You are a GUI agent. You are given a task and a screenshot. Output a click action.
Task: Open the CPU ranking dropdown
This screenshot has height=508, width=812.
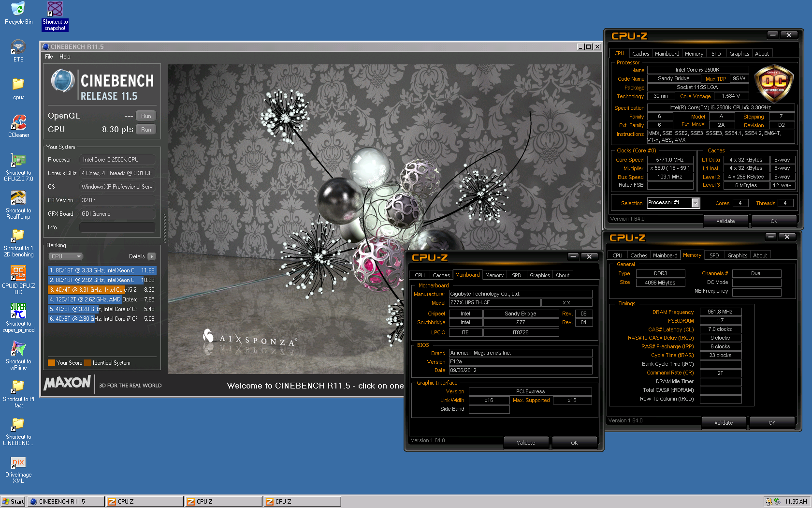click(x=65, y=256)
